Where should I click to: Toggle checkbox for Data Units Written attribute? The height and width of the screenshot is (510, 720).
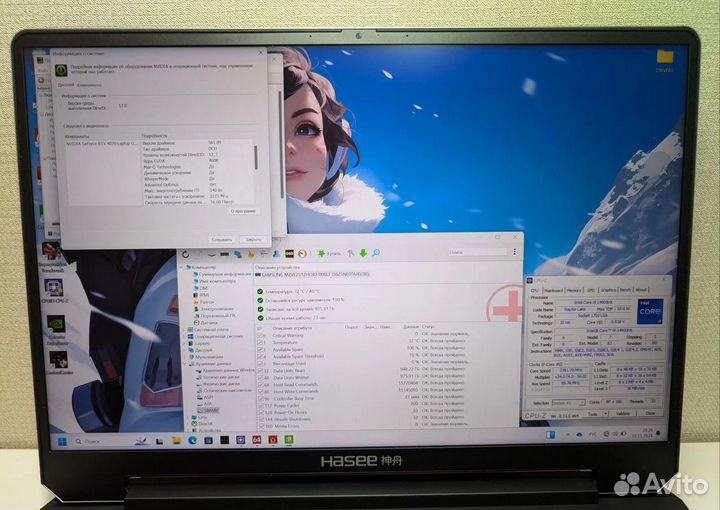point(261,377)
